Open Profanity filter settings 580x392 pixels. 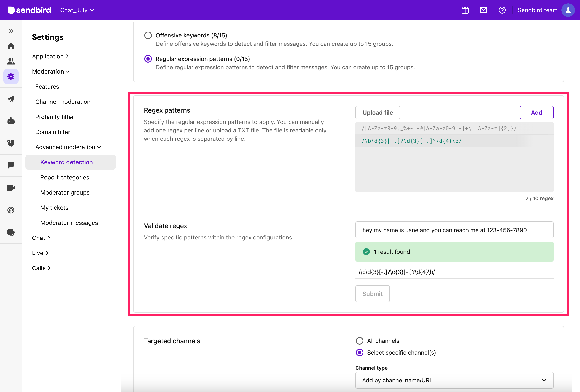coord(55,117)
